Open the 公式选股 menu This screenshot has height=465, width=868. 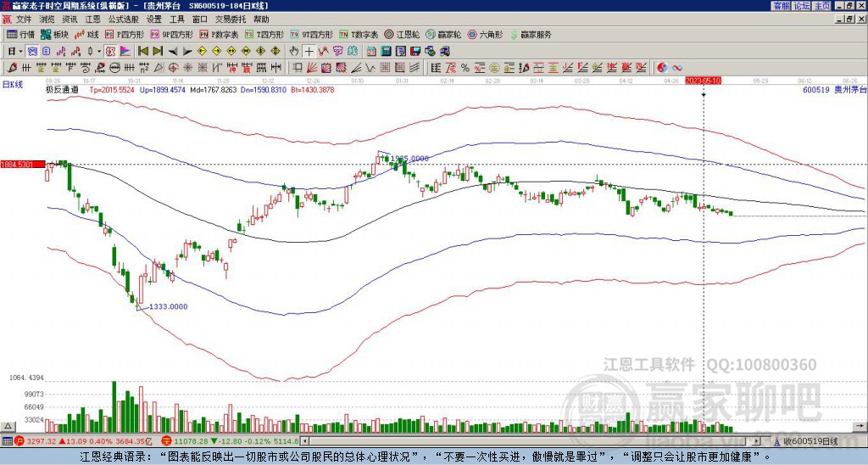coord(124,20)
